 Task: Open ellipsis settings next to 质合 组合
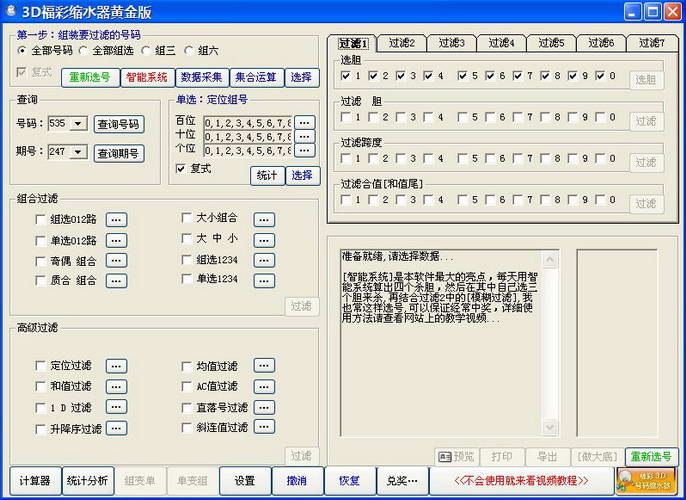point(116,281)
